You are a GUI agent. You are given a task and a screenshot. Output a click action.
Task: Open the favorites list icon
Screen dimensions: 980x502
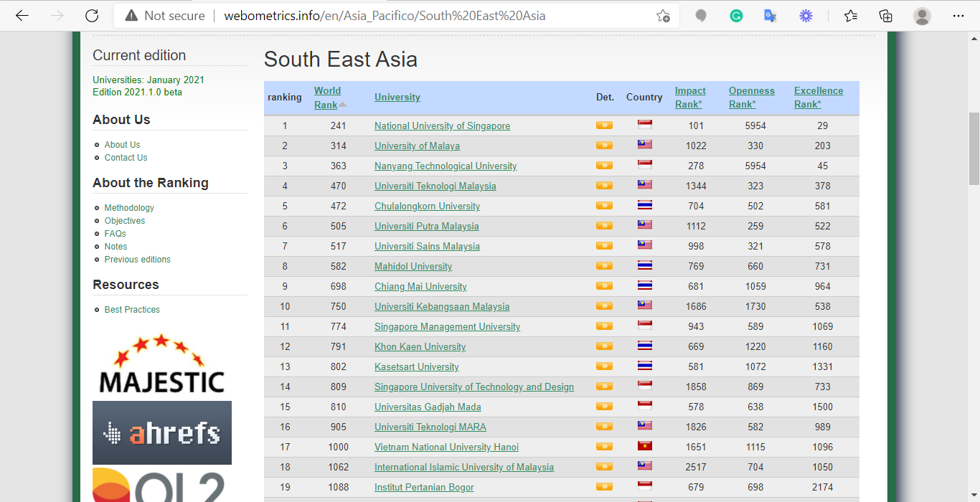tap(851, 15)
